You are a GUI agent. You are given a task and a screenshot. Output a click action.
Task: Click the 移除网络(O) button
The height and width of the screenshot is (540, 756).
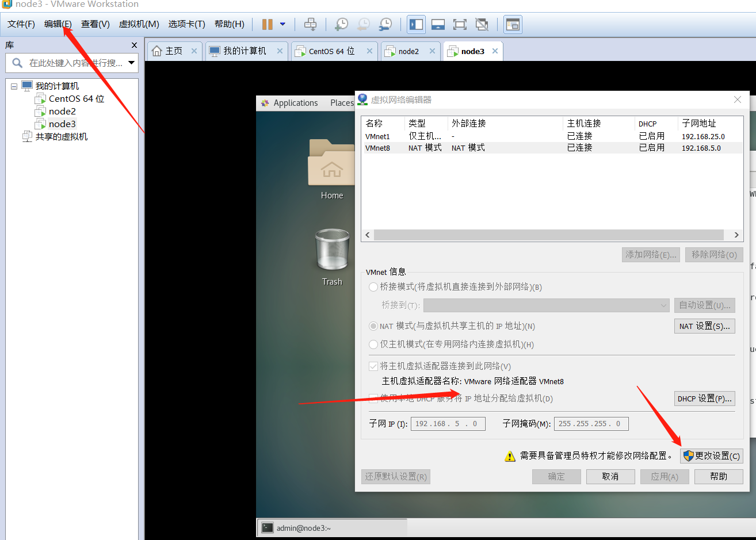[714, 255]
